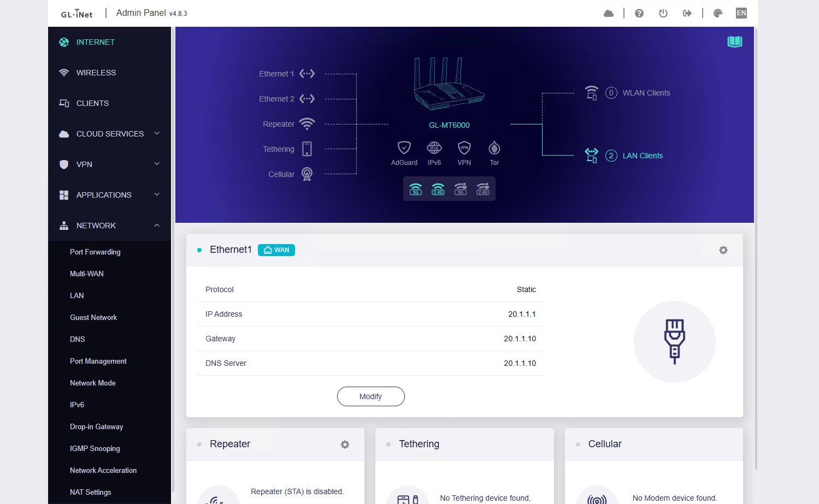Click the Repeater Wi-Fi icon in diagram
819x504 pixels.
307,124
